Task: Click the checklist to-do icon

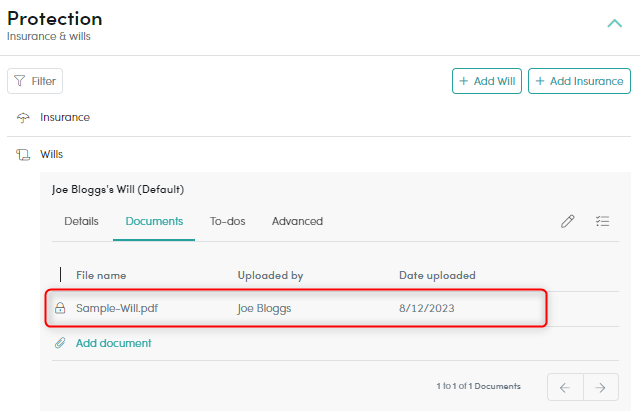Action: tap(602, 221)
